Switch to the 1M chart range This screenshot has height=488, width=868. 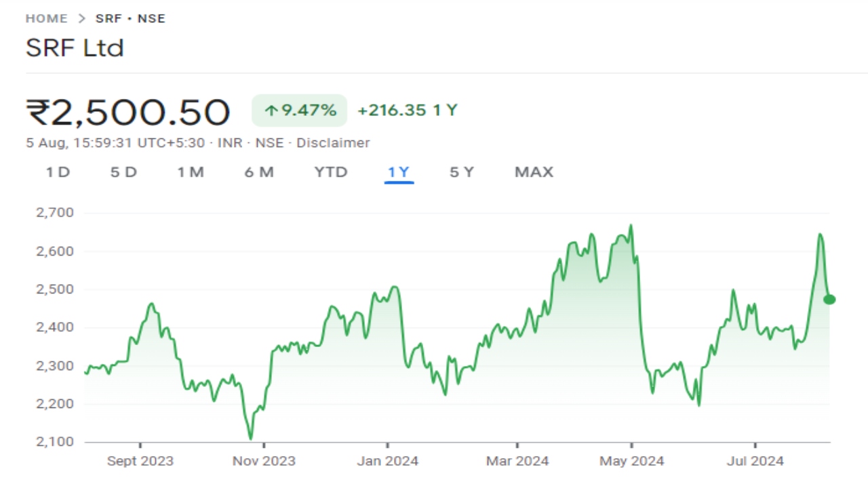(191, 172)
